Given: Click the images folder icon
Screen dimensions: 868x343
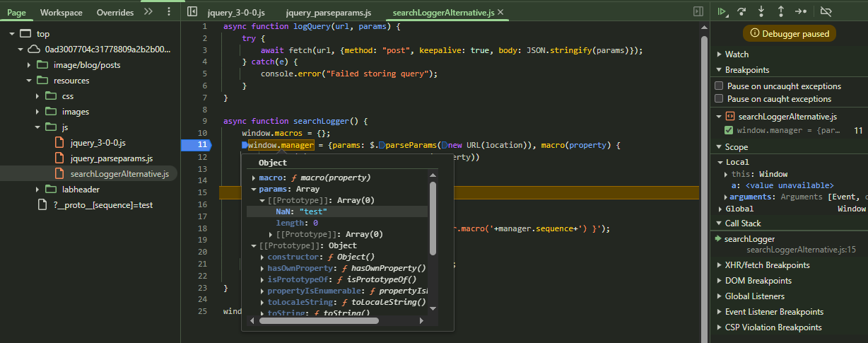Looking at the screenshot, I should 50,112.
